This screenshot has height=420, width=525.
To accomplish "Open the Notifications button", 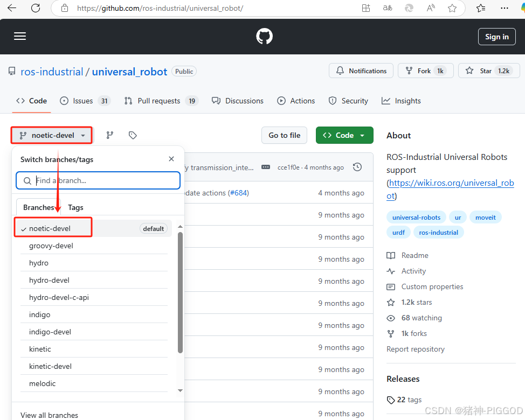I will [361, 71].
